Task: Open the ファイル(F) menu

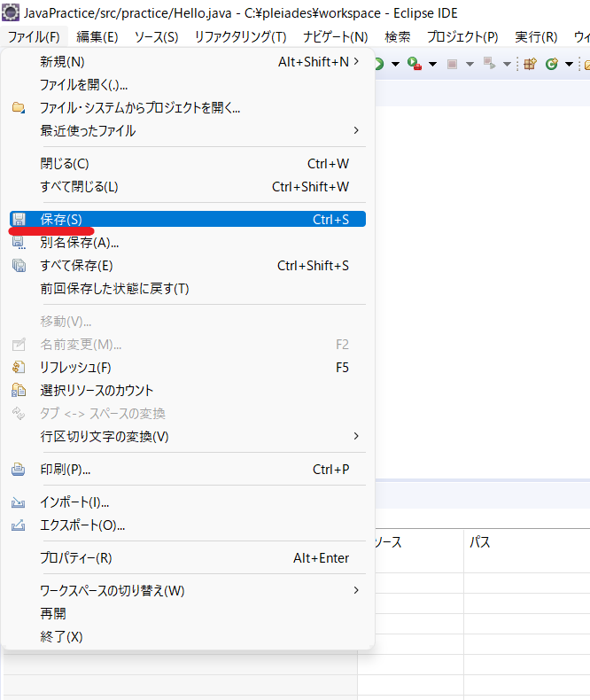Action: [x=34, y=36]
